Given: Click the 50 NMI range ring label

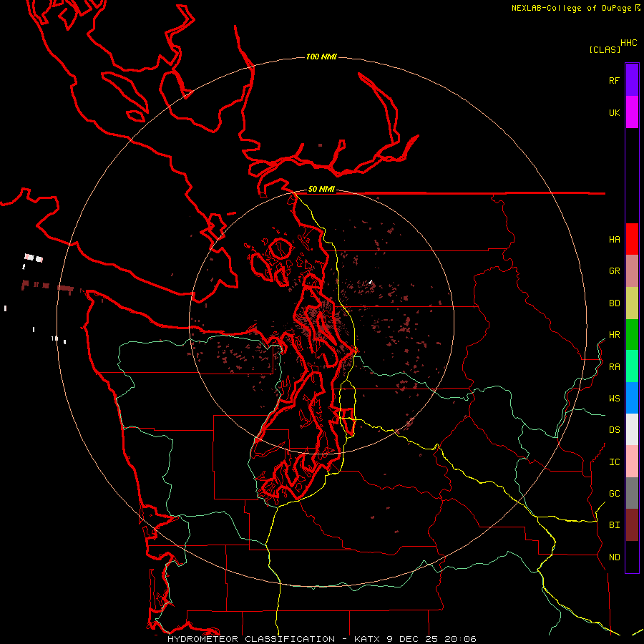Looking at the screenshot, I should click(x=321, y=189).
